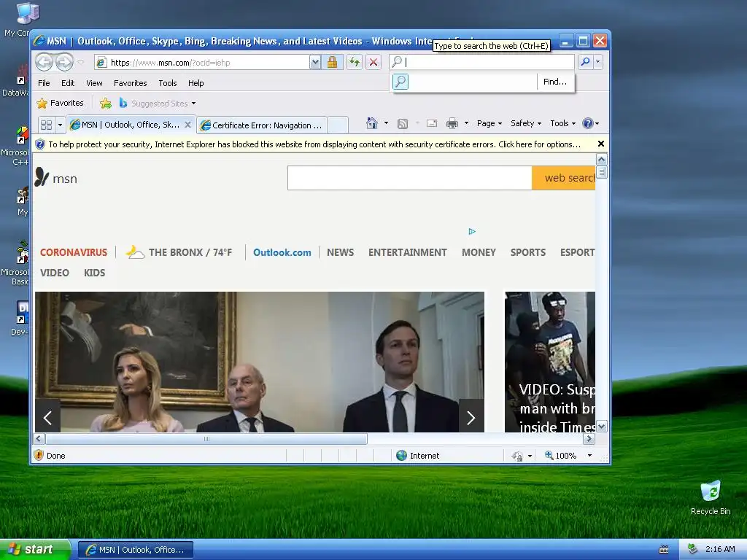The height and width of the screenshot is (560, 747).
Task: Click the Find... button
Action: pos(555,82)
